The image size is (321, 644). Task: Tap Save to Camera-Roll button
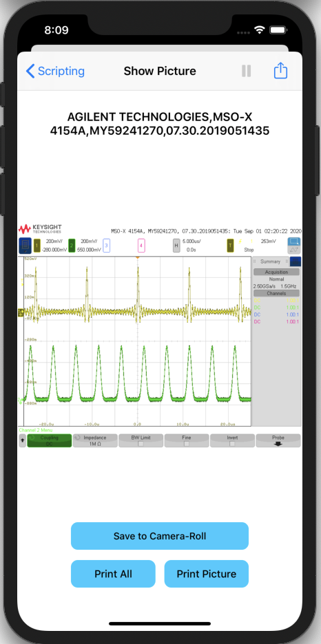(160, 536)
